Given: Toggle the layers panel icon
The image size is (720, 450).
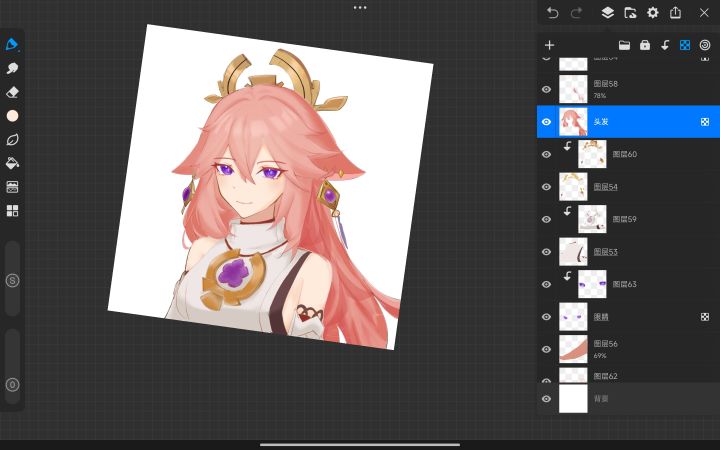Looking at the screenshot, I should click(608, 13).
